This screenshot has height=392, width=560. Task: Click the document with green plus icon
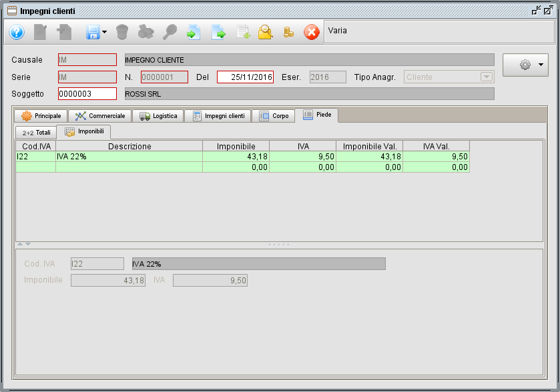pyautogui.click(x=243, y=32)
